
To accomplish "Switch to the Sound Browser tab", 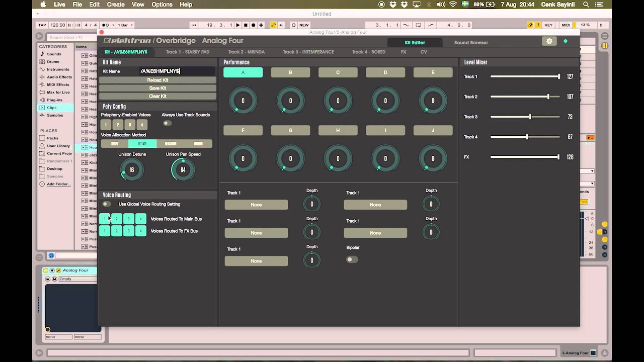I will pyautogui.click(x=471, y=43).
